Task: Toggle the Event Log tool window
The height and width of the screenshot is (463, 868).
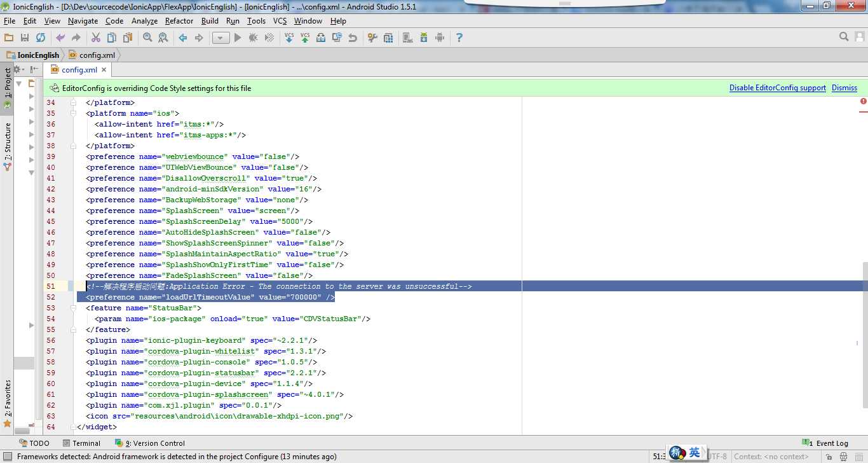Action: click(825, 443)
